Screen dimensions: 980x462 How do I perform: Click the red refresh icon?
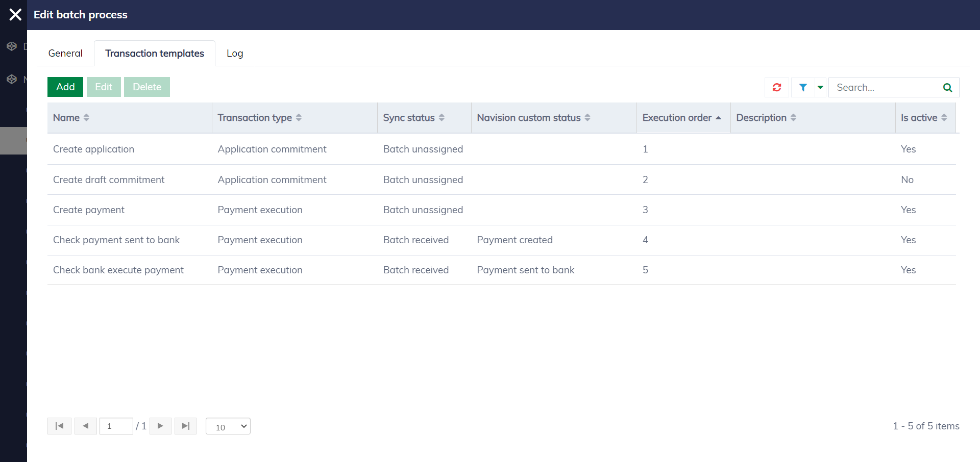coord(776,87)
